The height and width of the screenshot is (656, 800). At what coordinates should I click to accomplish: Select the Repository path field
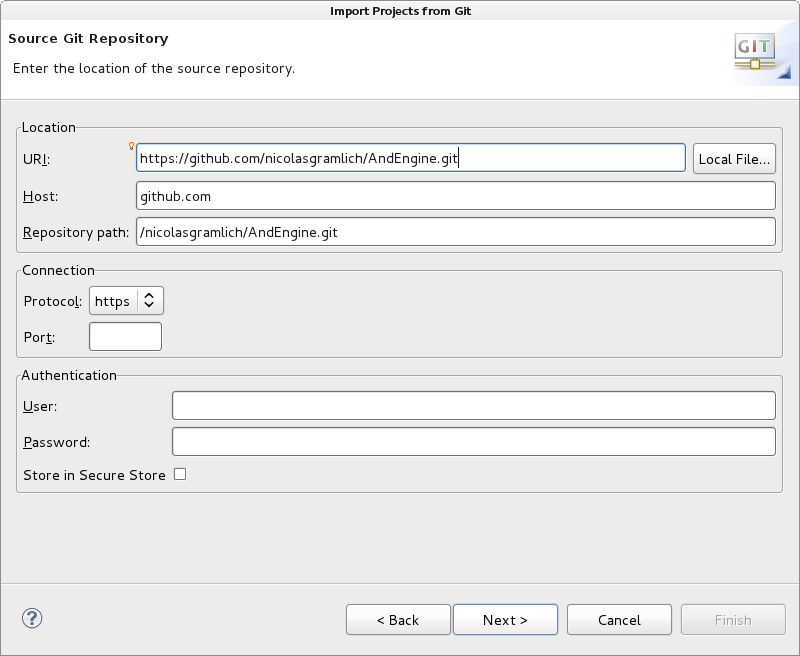[x=455, y=231]
